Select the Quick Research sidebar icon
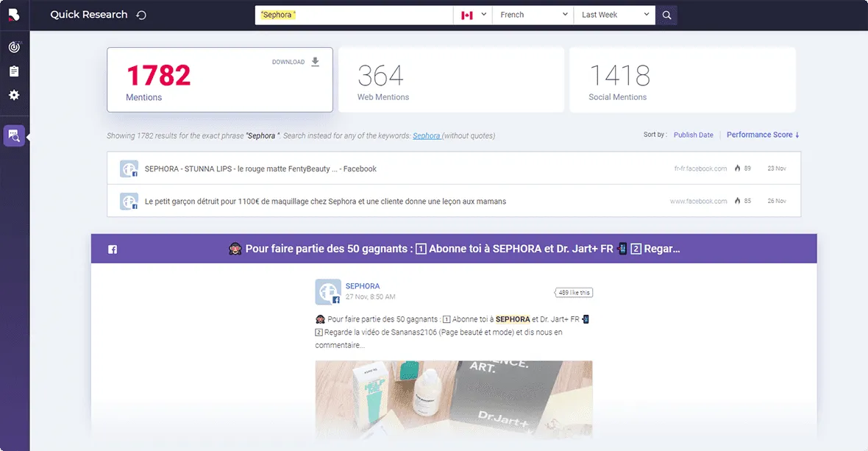This screenshot has width=868, height=451. (x=14, y=135)
